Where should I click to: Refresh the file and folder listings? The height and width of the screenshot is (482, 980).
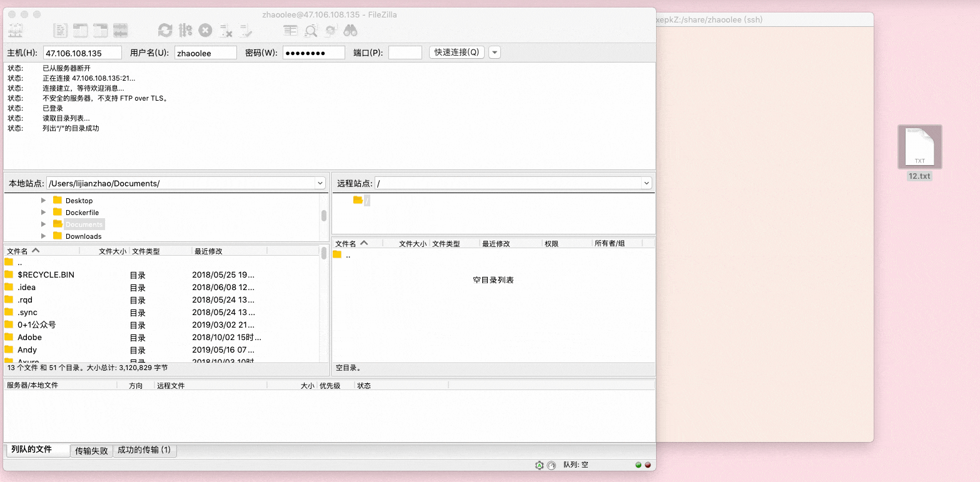click(x=165, y=29)
